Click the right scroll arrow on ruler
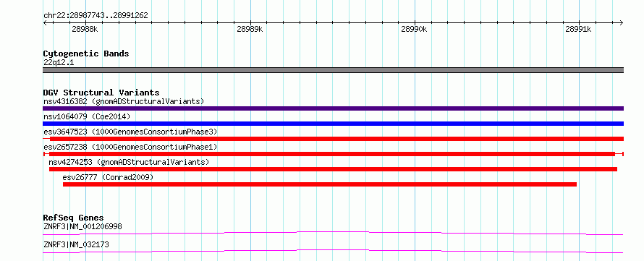 [622, 22]
